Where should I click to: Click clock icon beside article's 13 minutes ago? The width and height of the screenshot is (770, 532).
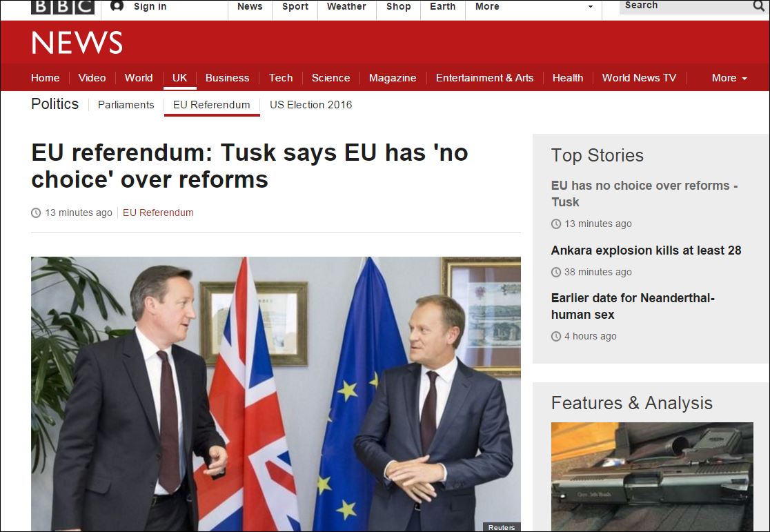click(x=36, y=213)
